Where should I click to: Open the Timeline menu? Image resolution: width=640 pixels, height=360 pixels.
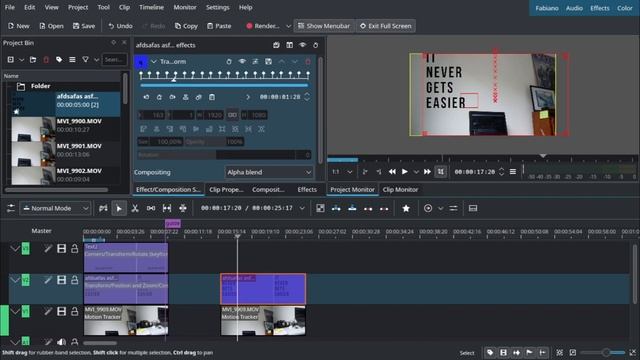[x=151, y=7]
